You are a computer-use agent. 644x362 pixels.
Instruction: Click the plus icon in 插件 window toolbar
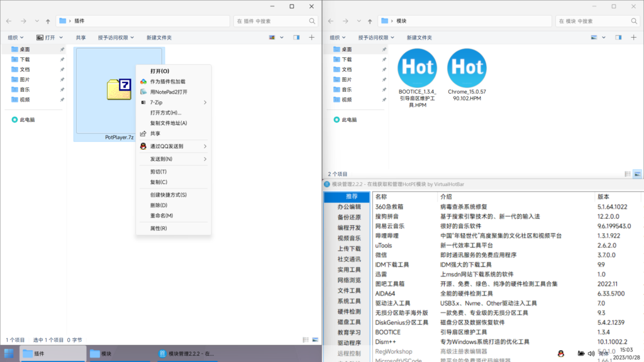(312, 37)
